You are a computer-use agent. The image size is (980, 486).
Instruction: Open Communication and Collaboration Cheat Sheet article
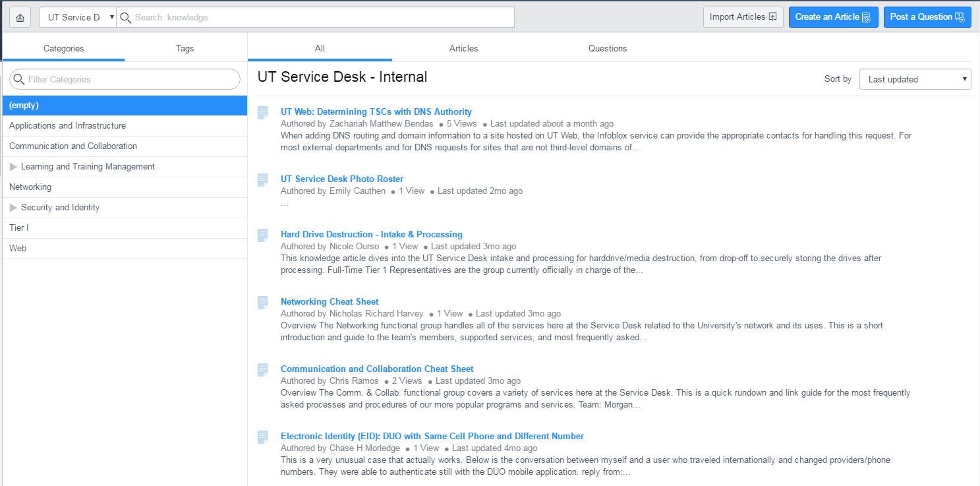377,369
